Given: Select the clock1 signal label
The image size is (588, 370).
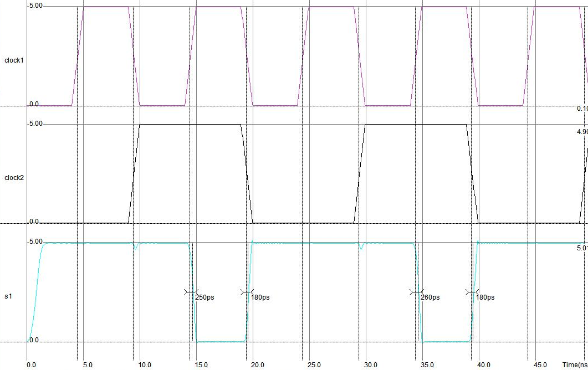Looking at the screenshot, I should point(14,60).
